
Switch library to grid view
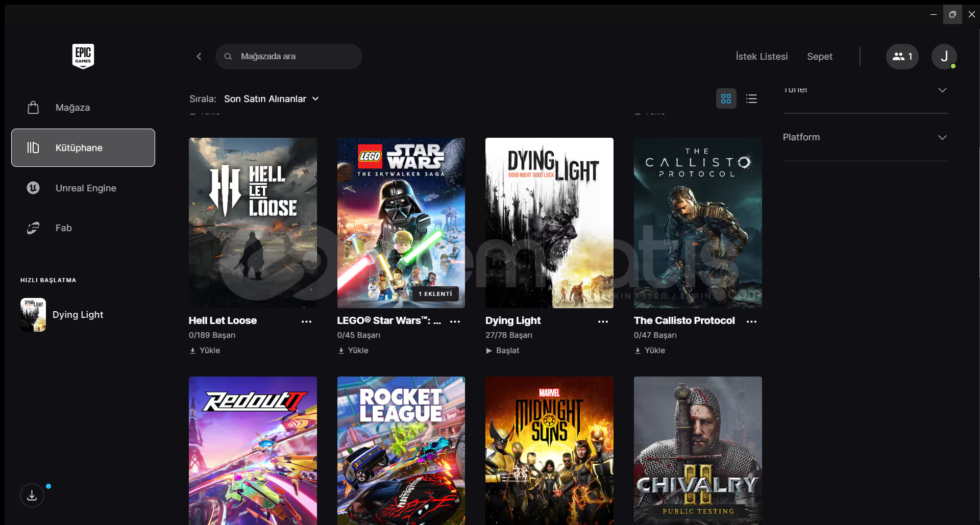pos(726,98)
